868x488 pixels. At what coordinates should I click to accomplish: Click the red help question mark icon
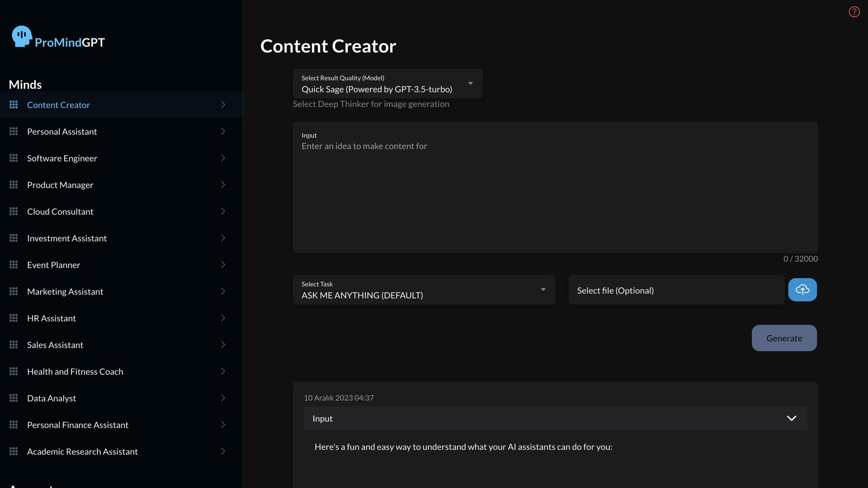(854, 12)
